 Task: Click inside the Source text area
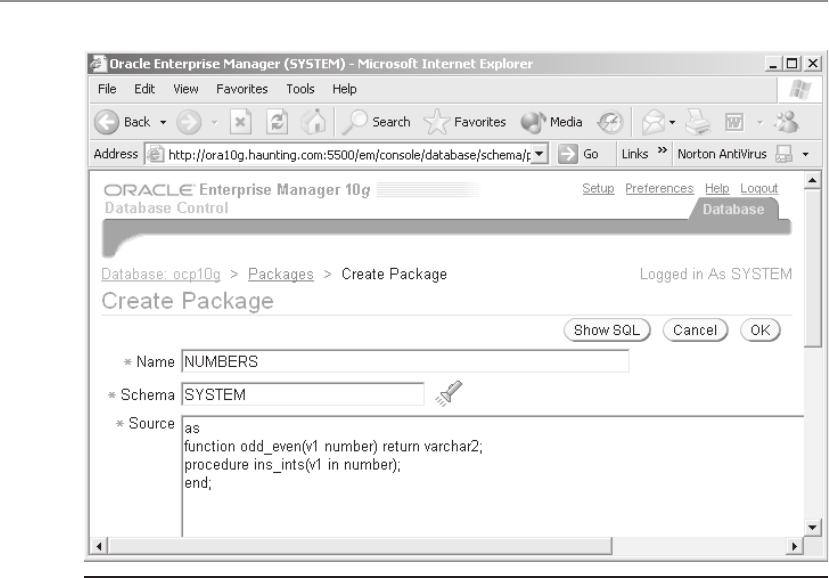tap(493, 476)
